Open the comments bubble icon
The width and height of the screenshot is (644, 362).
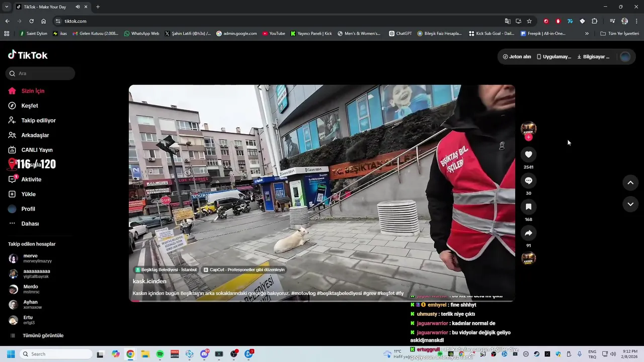click(x=528, y=180)
